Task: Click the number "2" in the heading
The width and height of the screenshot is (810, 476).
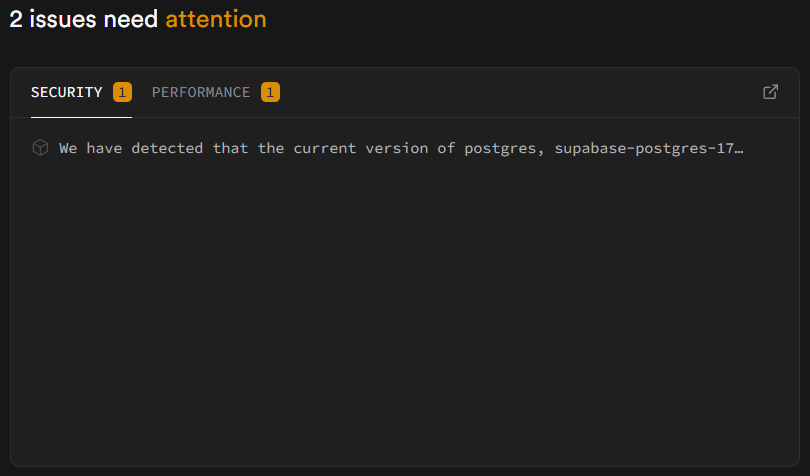Action: (x=16, y=19)
